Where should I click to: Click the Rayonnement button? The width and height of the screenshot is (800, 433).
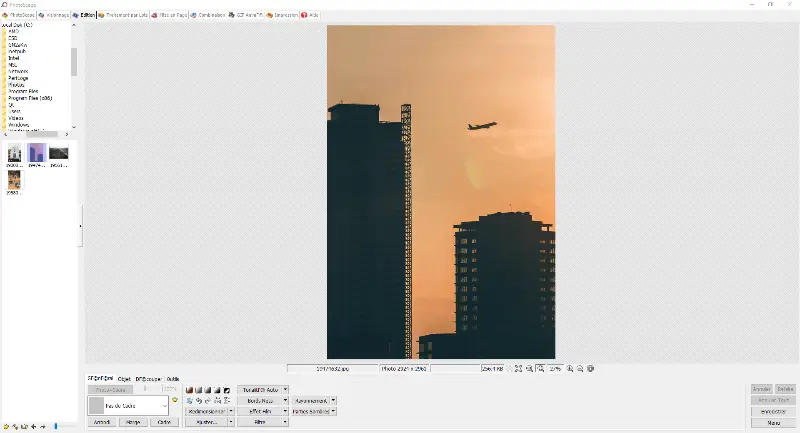click(311, 400)
